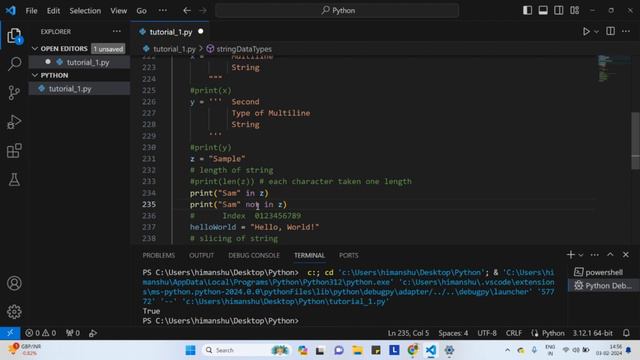Open run options dropdown beside play button
640x360 pixels.
pyautogui.click(x=596, y=32)
